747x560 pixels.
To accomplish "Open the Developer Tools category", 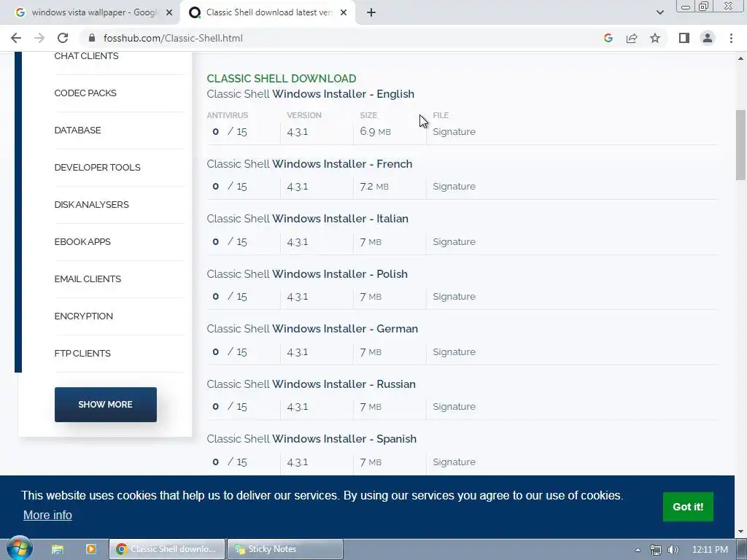I will (97, 167).
